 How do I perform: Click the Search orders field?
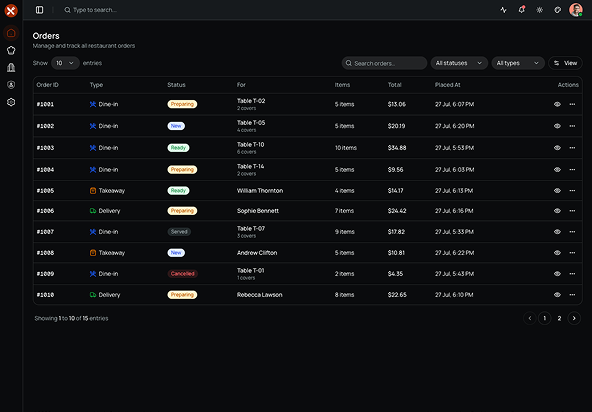pos(384,63)
